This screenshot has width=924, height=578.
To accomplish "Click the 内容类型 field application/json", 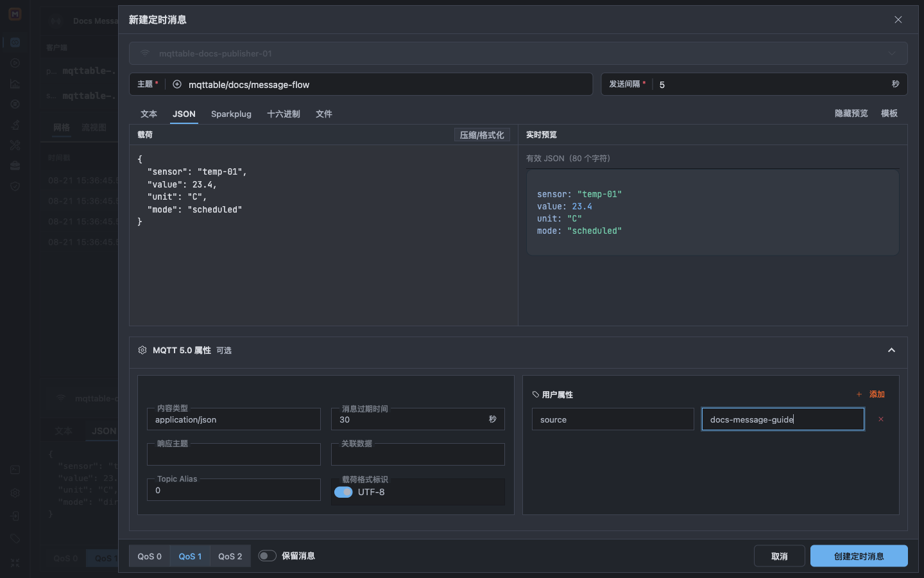I will 234,419.
